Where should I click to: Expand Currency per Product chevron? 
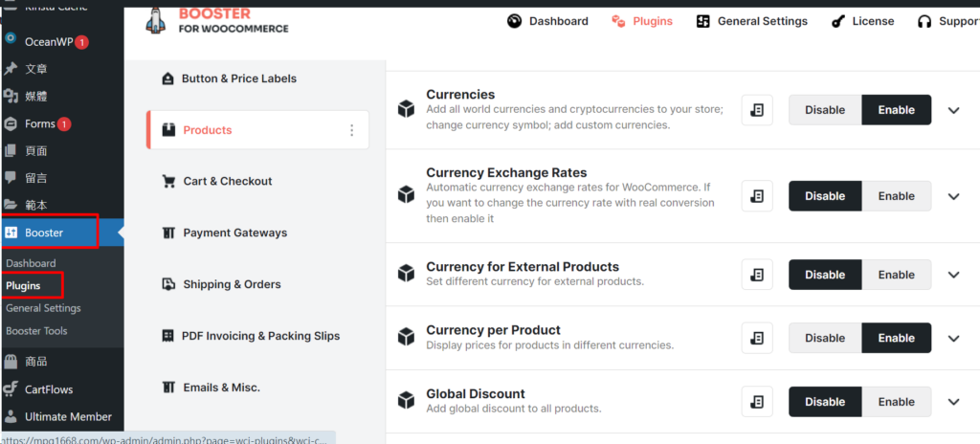tap(953, 338)
